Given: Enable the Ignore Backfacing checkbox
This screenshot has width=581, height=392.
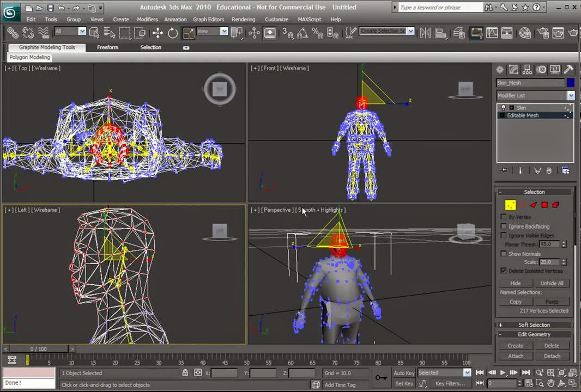Looking at the screenshot, I should (504, 226).
